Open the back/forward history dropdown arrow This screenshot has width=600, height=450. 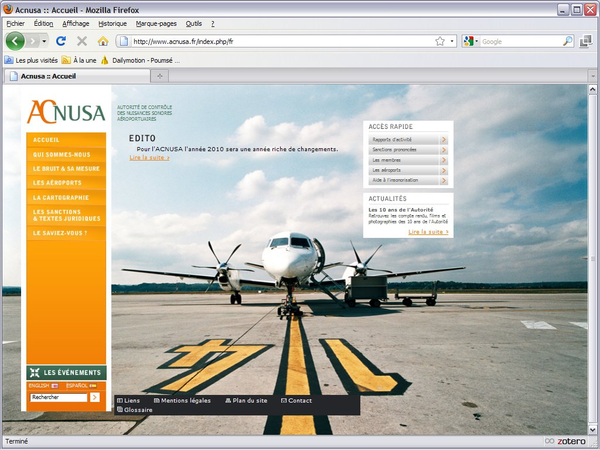tap(45, 41)
